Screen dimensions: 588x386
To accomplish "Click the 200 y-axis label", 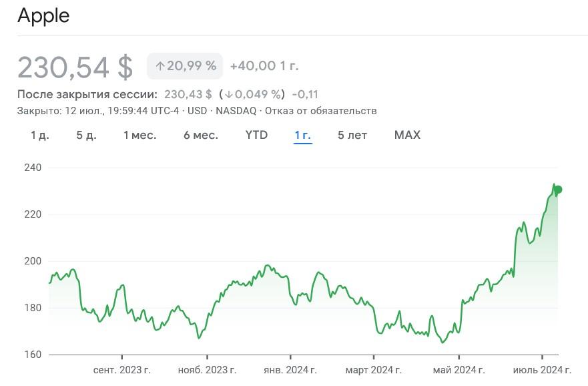I will coord(33,261).
